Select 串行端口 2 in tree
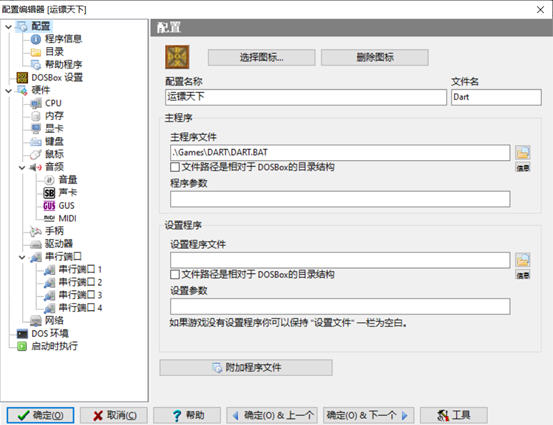The height and width of the screenshot is (425, 553). pos(80,283)
